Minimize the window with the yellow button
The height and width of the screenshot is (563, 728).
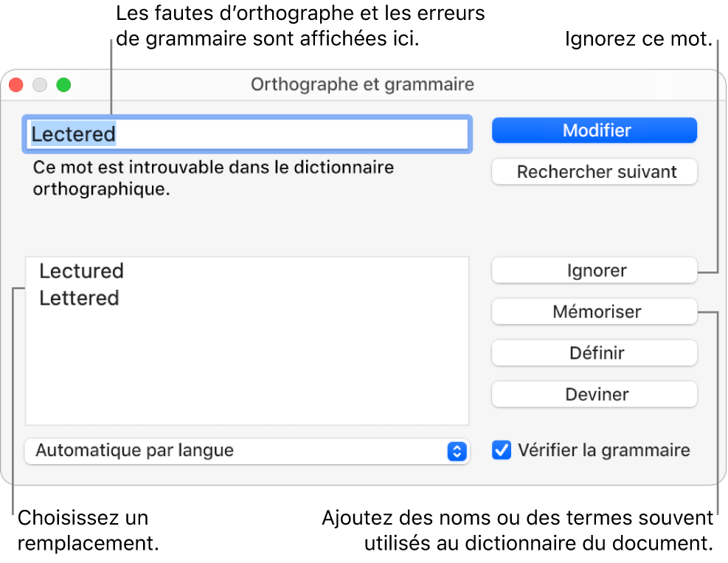(x=40, y=85)
